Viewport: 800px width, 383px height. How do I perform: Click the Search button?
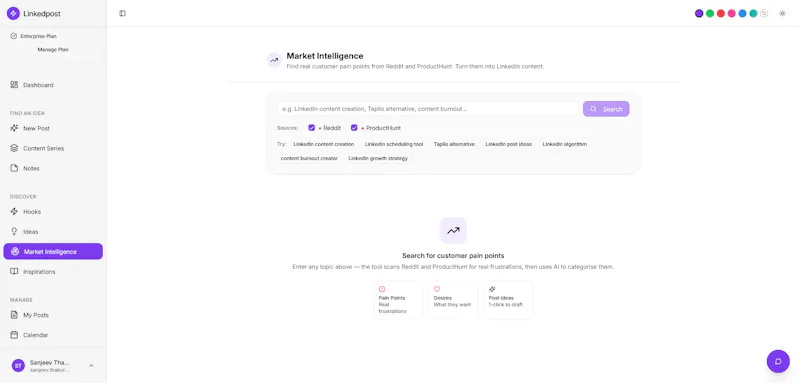606,109
